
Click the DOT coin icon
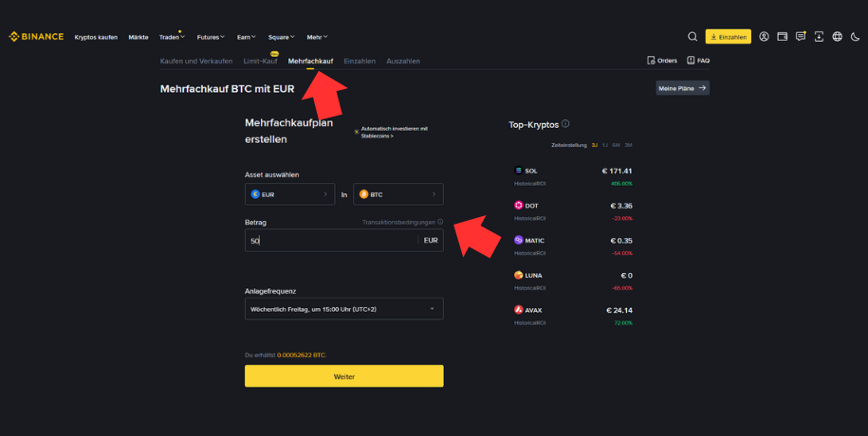point(518,206)
